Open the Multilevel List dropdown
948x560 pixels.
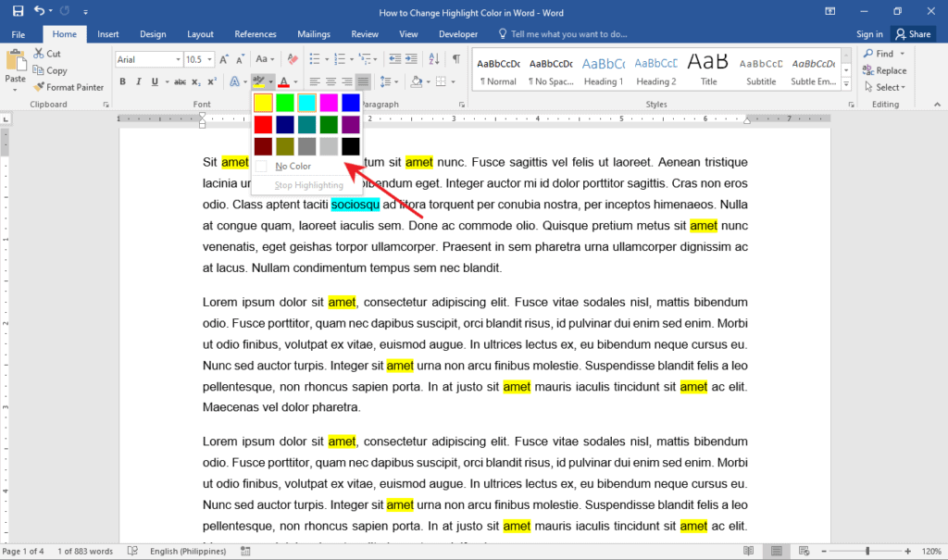point(368,59)
